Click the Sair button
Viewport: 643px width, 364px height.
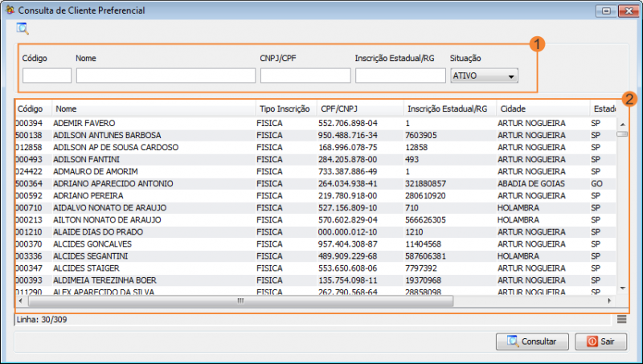click(x=600, y=341)
